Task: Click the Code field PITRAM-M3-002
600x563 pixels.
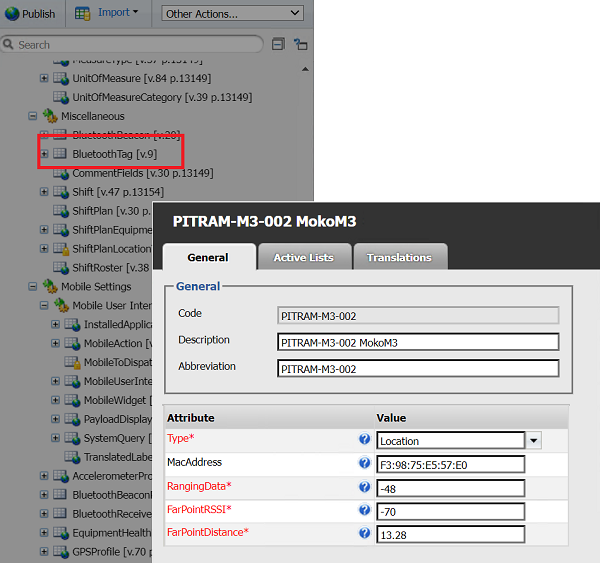Action: 418,316
